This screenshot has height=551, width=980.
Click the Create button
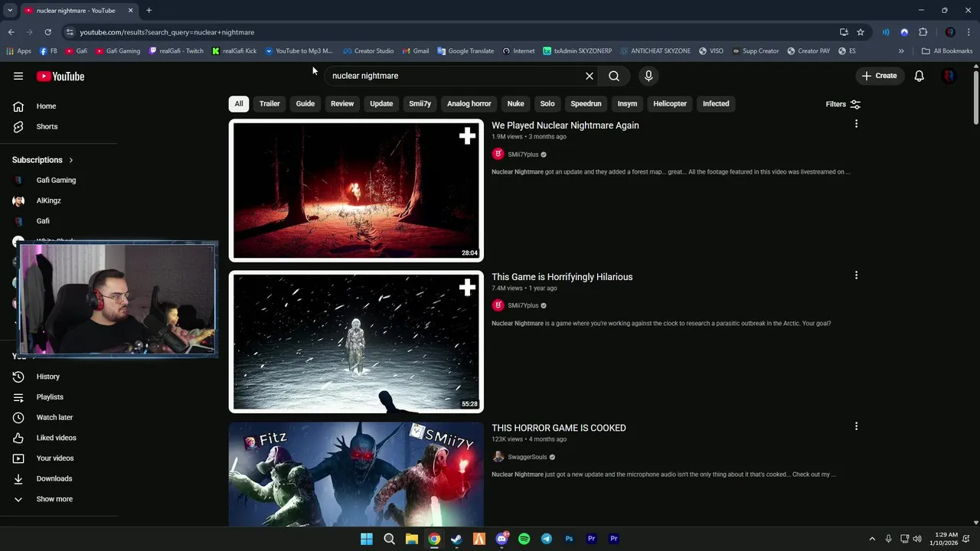coord(879,76)
